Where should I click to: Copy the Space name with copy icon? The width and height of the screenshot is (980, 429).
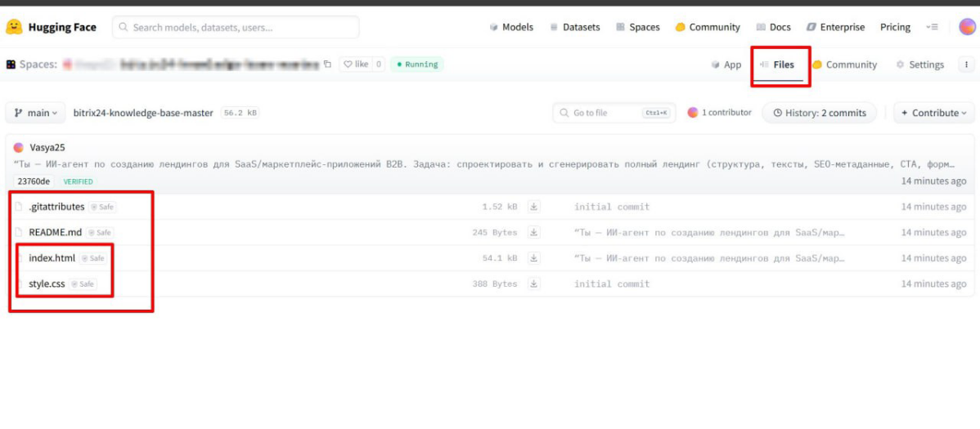click(x=326, y=65)
